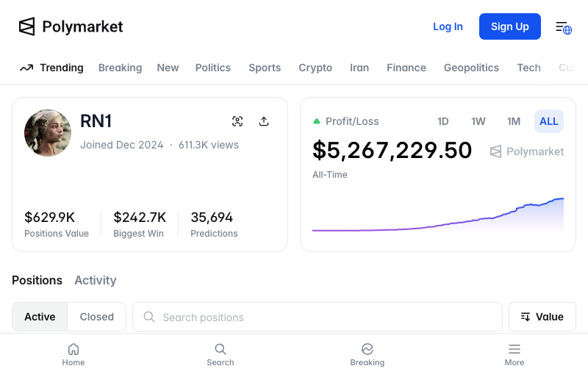588x377 pixels.
Task: Switch to Active positions toggle
Action: (x=40, y=317)
